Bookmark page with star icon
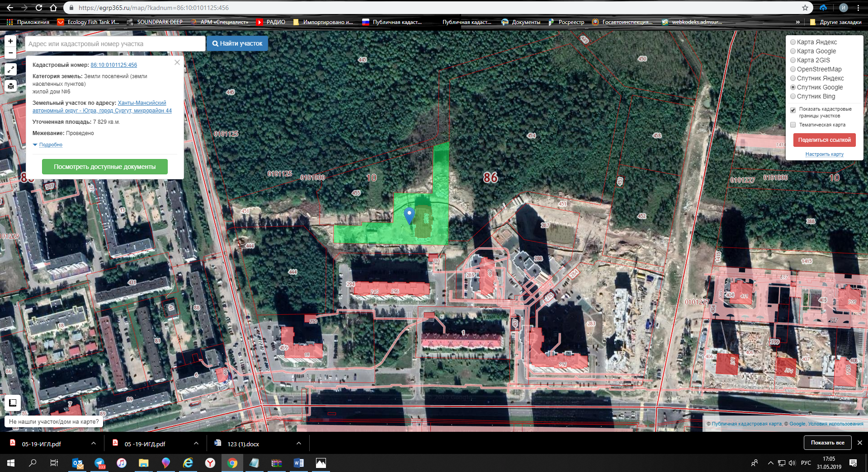Image resolution: width=868 pixels, height=472 pixels. 805,8
